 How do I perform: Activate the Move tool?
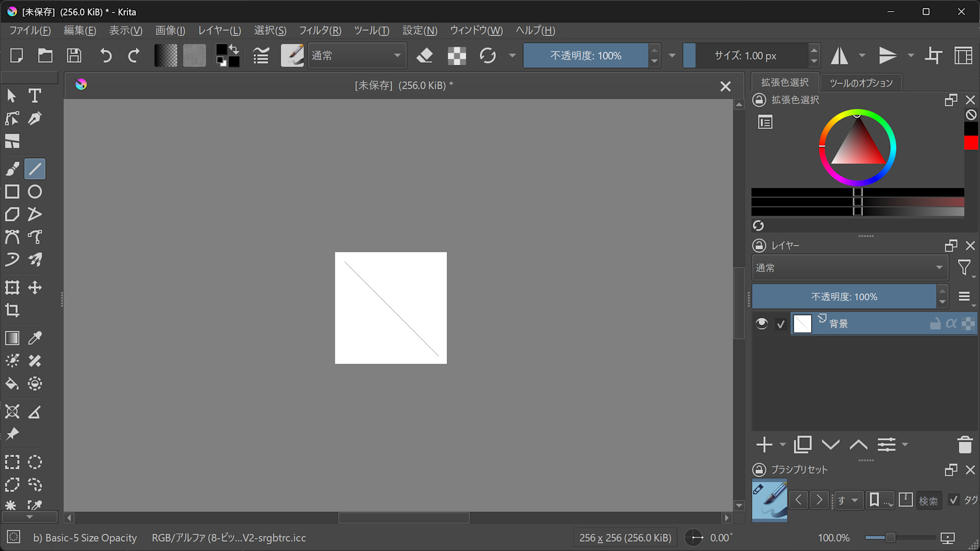[x=35, y=287]
